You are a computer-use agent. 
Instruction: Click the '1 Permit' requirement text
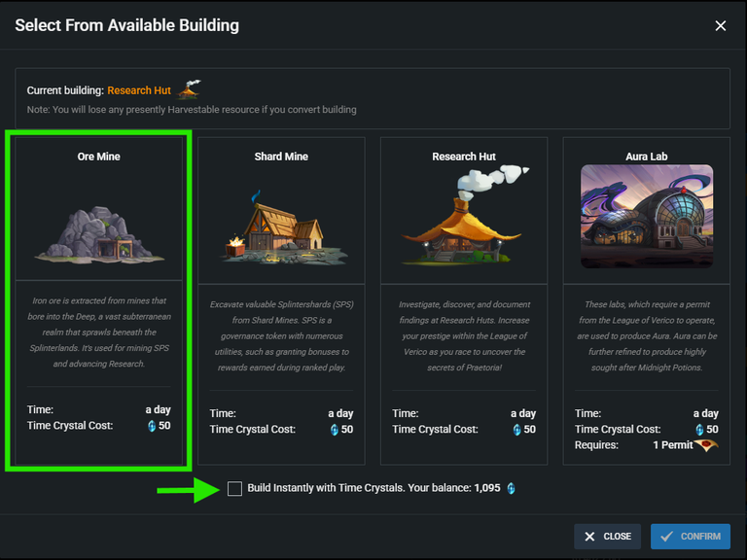[673, 445]
